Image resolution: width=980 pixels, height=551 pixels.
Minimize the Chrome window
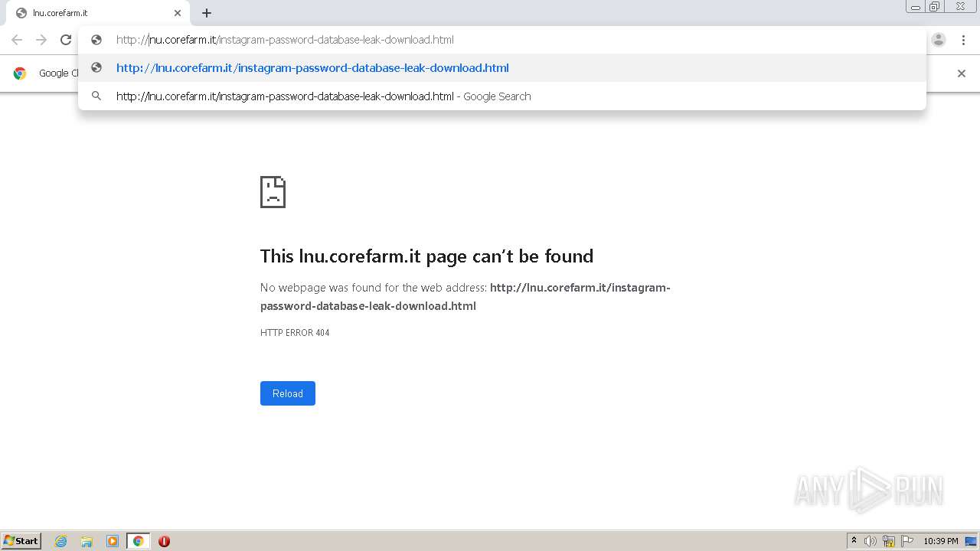[916, 7]
